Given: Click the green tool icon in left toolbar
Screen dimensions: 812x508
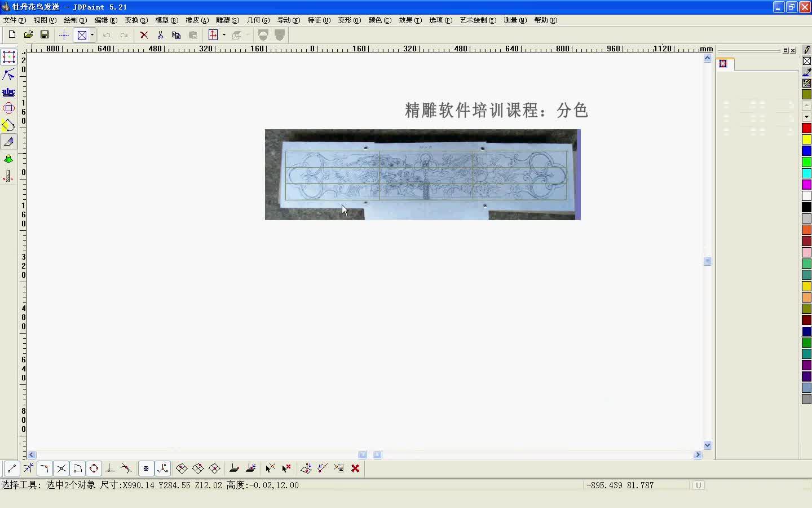Looking at the screenshot, I should pos(8,160).
